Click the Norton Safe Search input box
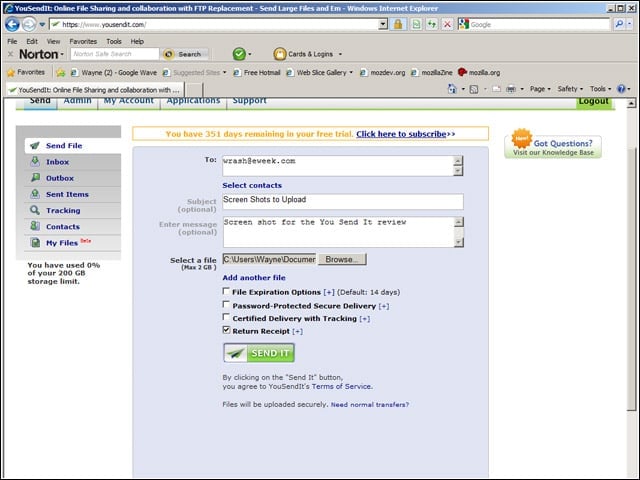 pos(115,54)
